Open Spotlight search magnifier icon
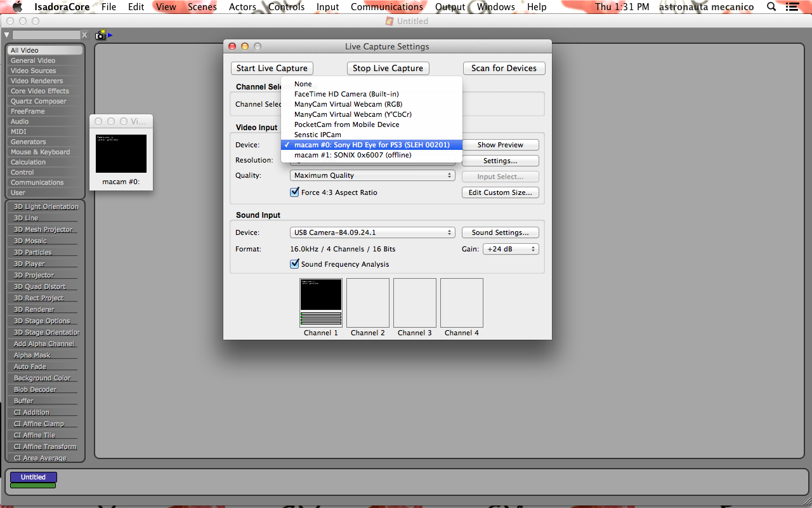This screenshot has width=812, height=508. click(771, 7)
